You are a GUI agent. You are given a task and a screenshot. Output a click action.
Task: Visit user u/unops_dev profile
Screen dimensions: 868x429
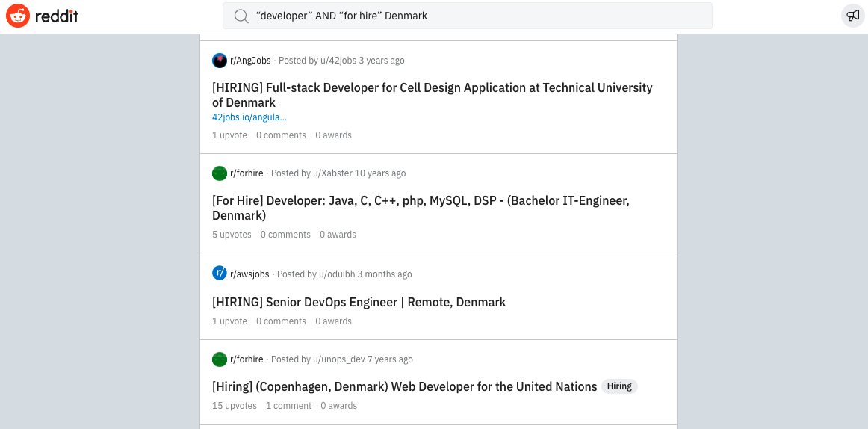tap(339, 359)
